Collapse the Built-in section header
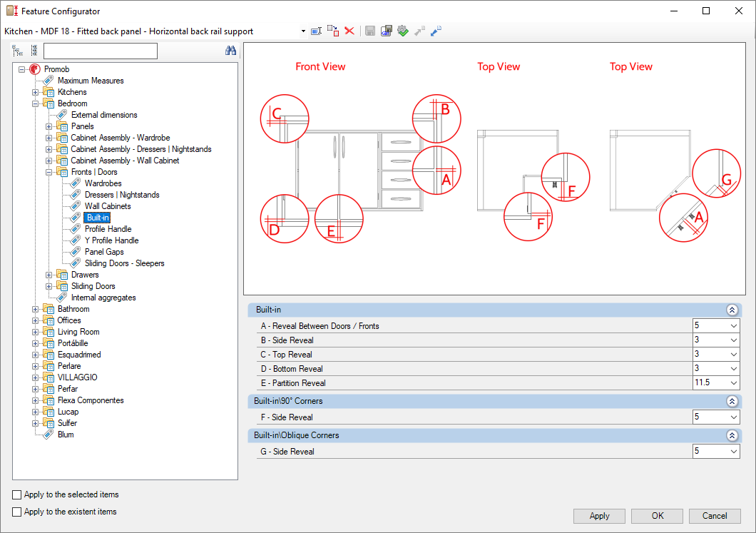756x533 pixels. point(732,310)
